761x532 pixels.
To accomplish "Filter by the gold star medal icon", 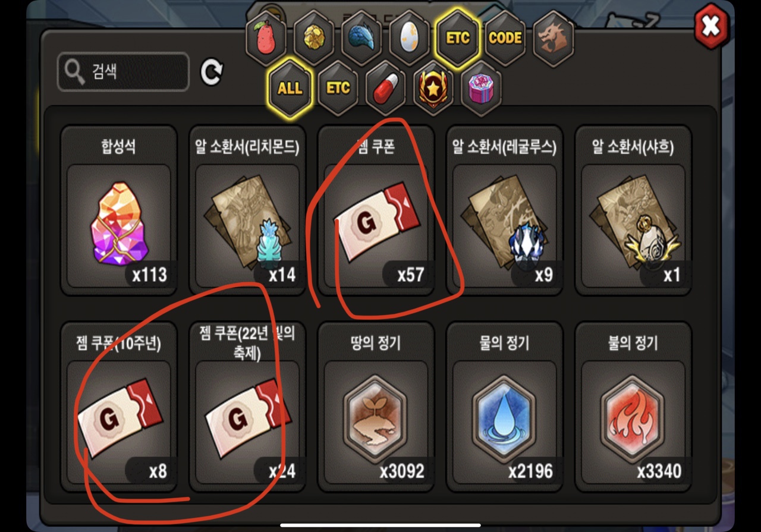I will coord(433,89).
